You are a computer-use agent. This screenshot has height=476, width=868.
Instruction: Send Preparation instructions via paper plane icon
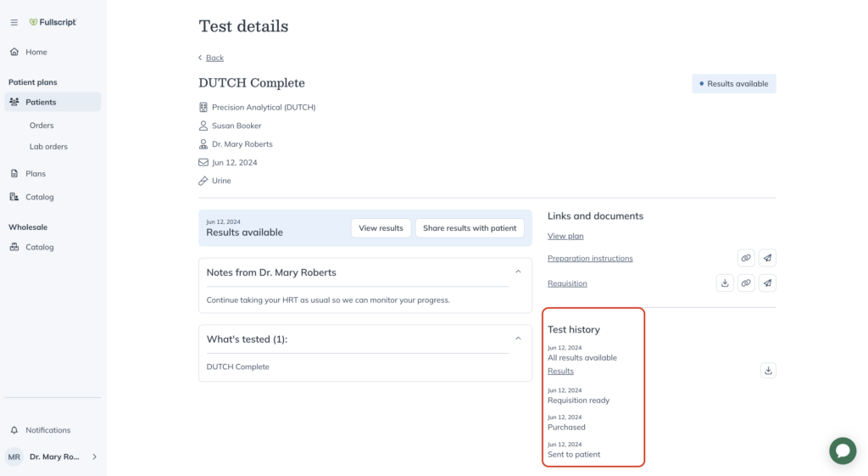(767, 258)
